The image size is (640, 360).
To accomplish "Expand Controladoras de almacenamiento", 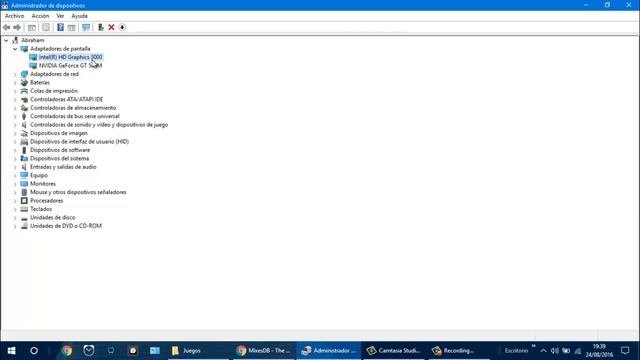I will tap(15, 108).
